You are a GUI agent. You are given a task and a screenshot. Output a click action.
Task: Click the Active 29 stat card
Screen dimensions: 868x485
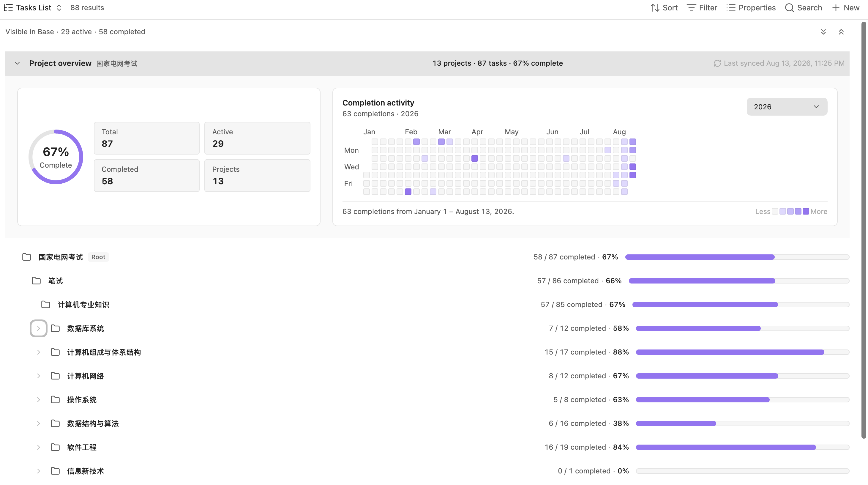click(257, 138)
